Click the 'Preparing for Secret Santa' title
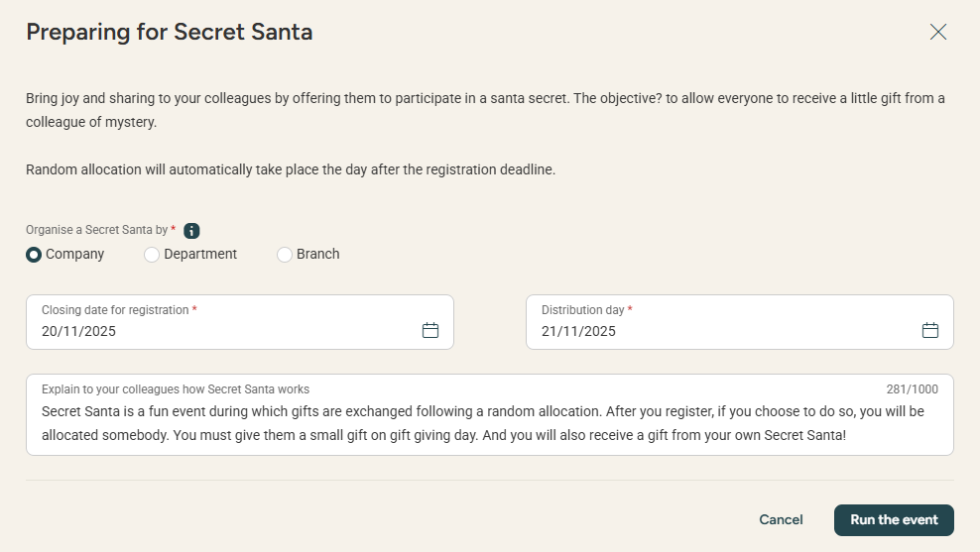The image size is (980, 552). 170,32
